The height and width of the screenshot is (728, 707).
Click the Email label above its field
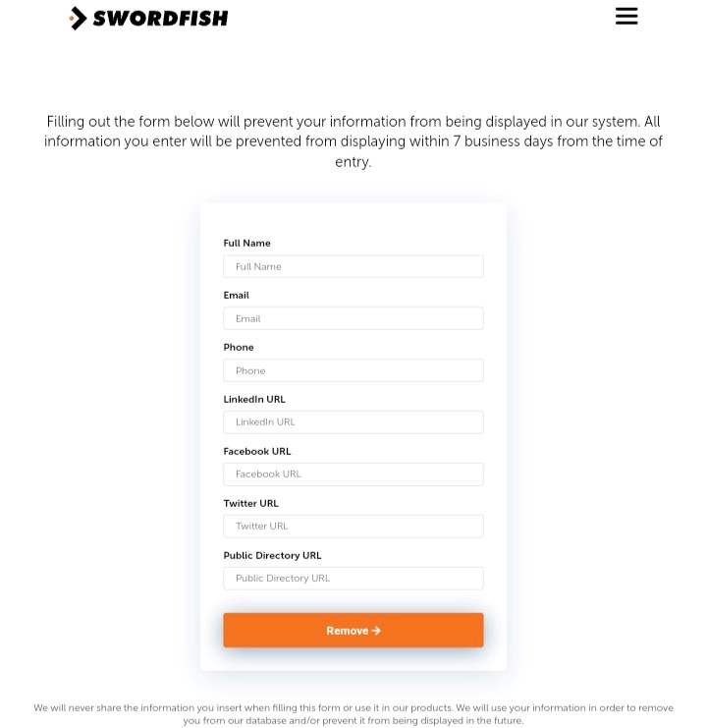click(x=236, y=295)
